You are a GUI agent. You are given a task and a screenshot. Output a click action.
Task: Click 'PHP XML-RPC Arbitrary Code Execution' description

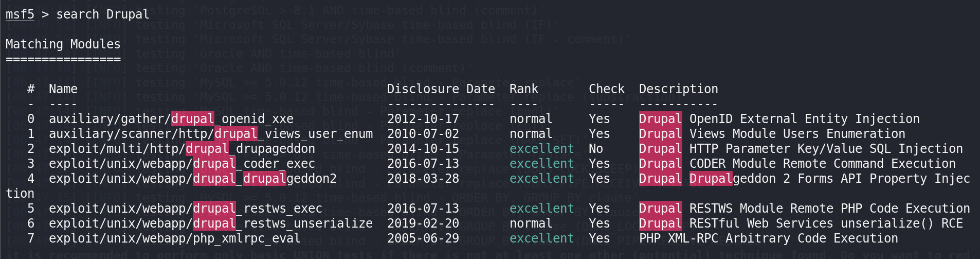(x=769, y=238)
